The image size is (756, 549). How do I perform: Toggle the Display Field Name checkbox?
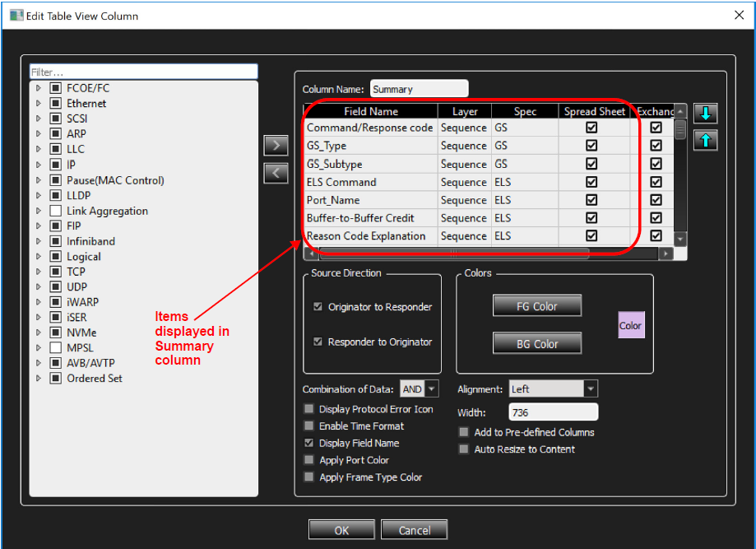309,443
